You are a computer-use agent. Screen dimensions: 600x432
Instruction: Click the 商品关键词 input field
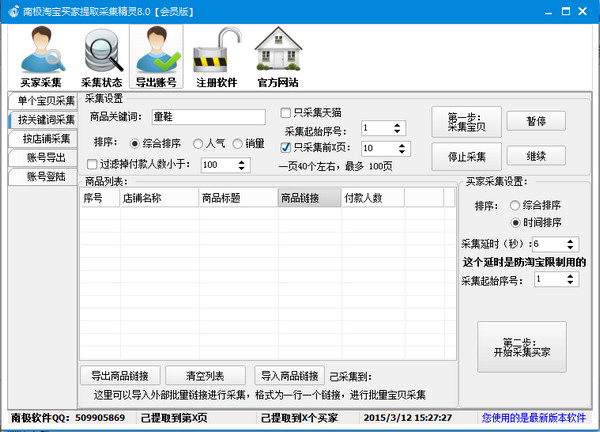pos(210,117)
